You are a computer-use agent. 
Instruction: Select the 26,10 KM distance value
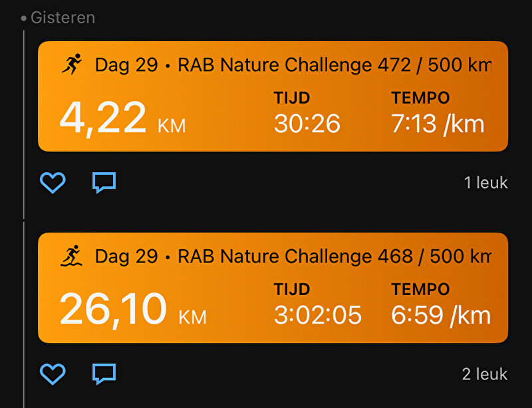(133, 310)
